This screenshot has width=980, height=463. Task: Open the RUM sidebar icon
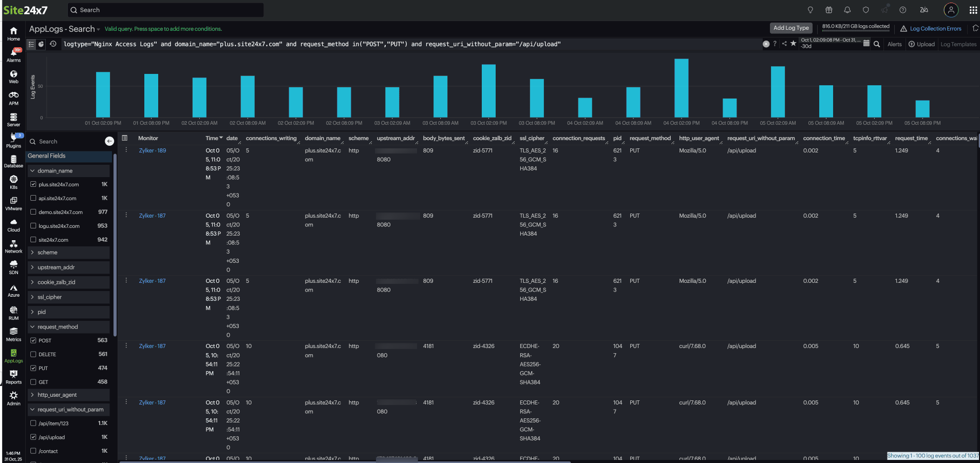13,313
